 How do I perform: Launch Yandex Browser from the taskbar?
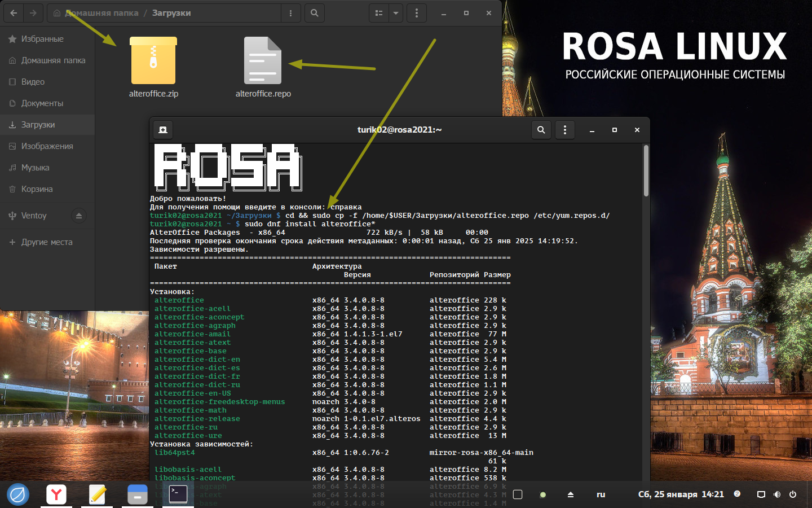(x=56, y=494)
